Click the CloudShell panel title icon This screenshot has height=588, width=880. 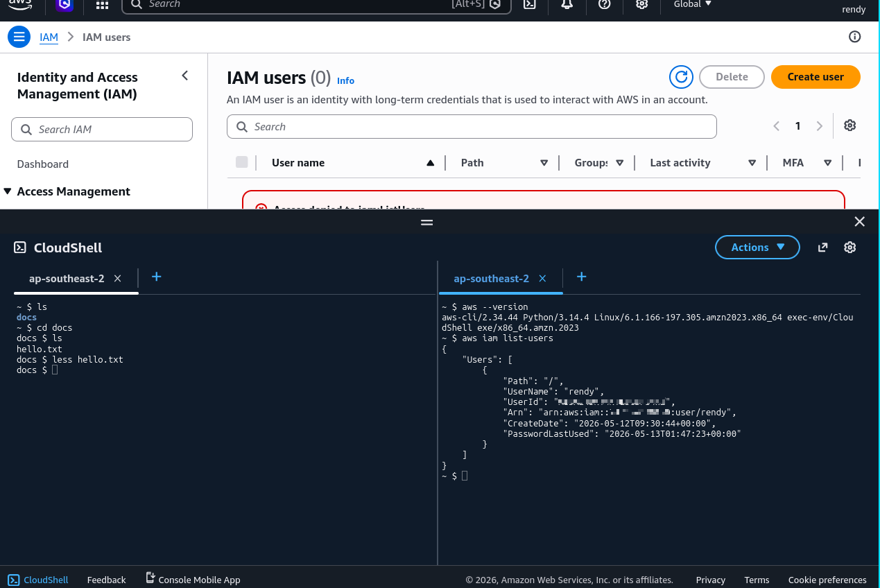pyautogui.click(x=20, y=248)
